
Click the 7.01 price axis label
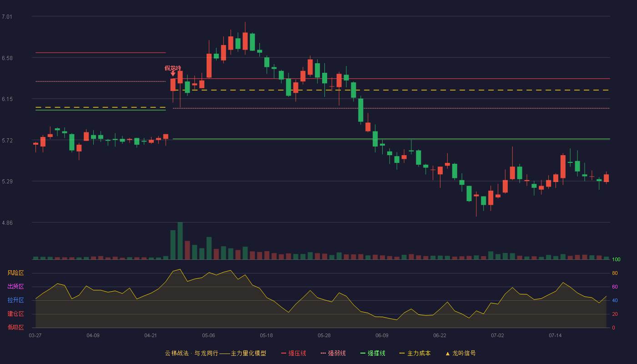click(x=7, y=17)
